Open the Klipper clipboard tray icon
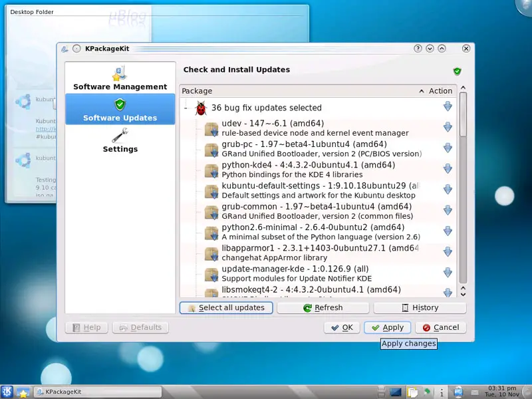 pyautogui.click(x=412, y=392)
